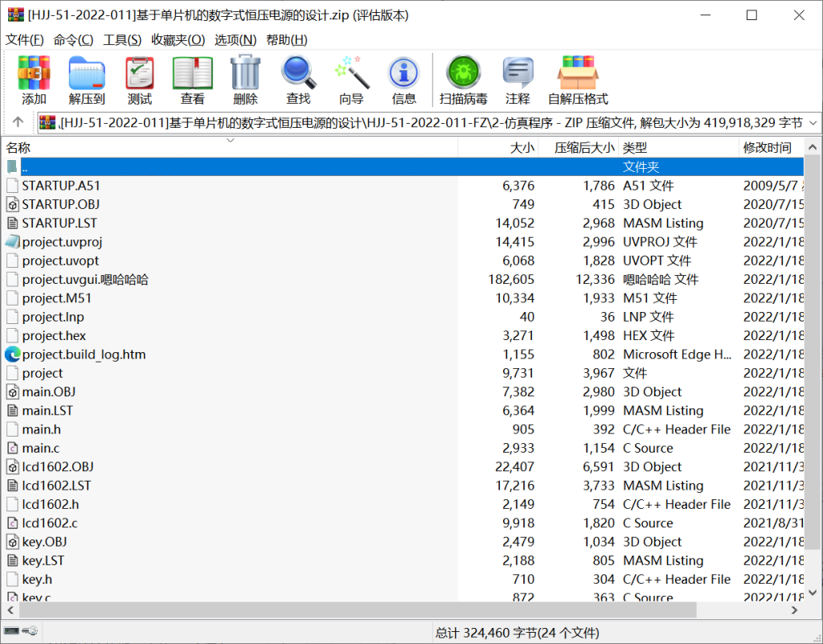The image size is (823, 644).
Task: Sort by 修改时间 column header
Action: click(767, 148)
